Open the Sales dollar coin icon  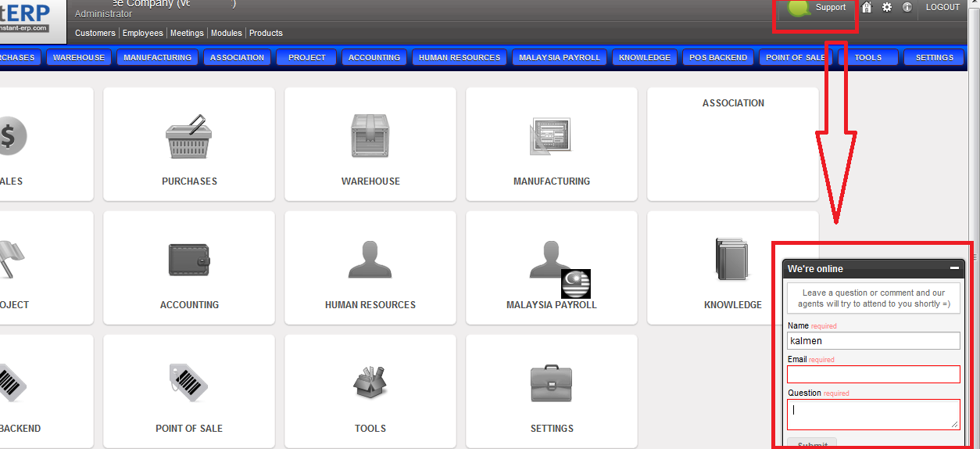[12, 137]
